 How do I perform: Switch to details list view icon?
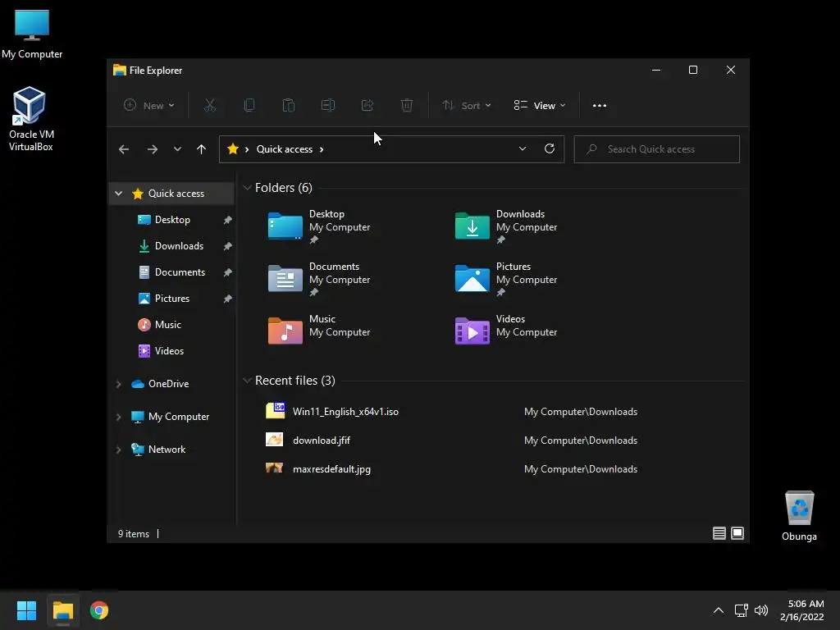pyautogui.click(x=719, y=533)
